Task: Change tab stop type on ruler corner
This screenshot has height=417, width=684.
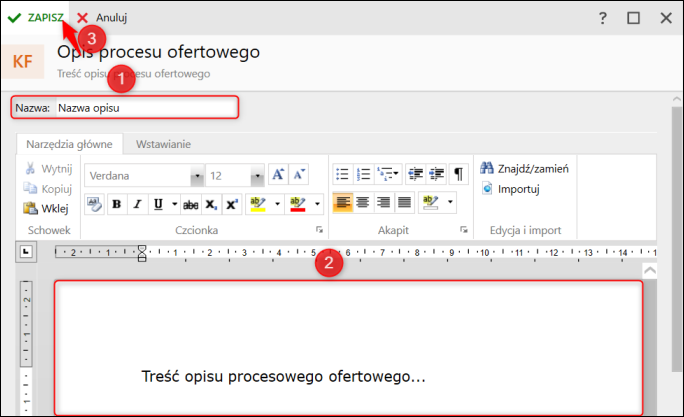Action: pos(26,252)
